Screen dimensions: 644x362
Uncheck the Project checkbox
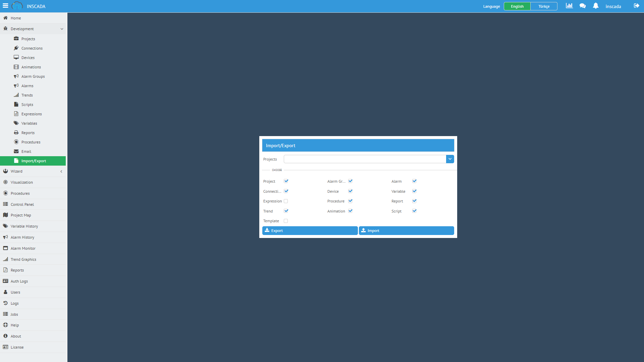[x=286, y=181]
